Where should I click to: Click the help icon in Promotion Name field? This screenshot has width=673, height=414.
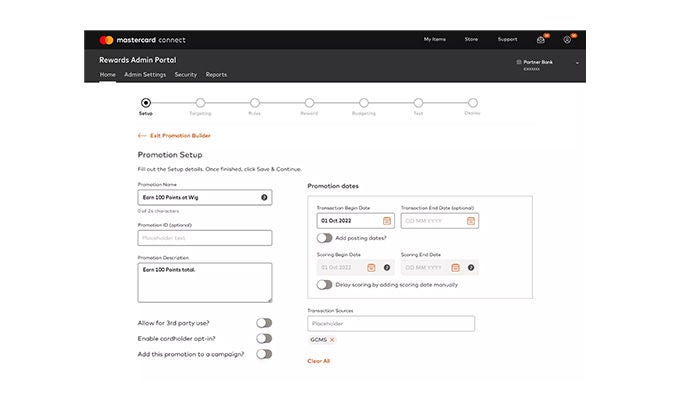pyautogui.click(x=264, y=197)
